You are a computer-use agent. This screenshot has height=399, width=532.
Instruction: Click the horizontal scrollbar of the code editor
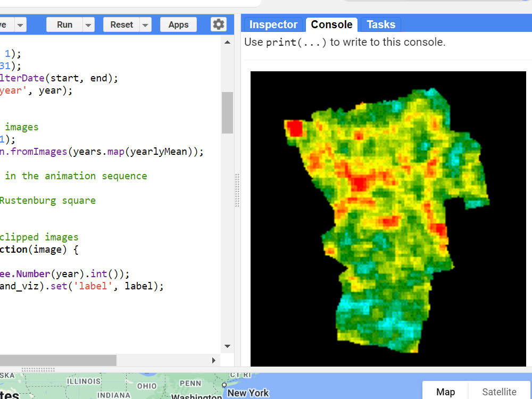click(x=59, y=360)
